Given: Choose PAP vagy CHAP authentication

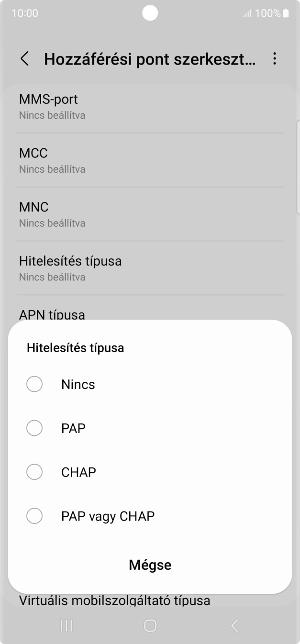Looking at the screenshot, I should [x=108, y=516].
